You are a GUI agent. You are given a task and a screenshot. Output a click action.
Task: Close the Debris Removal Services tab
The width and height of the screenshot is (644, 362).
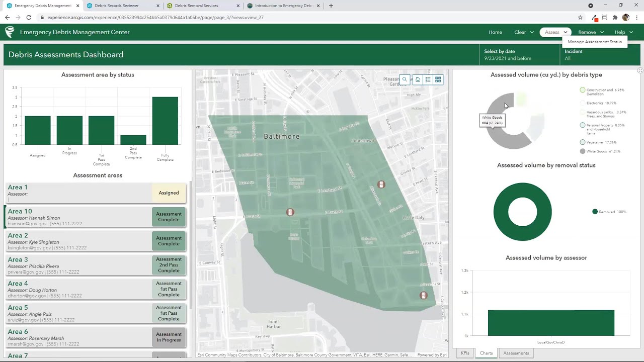[238, 6]
